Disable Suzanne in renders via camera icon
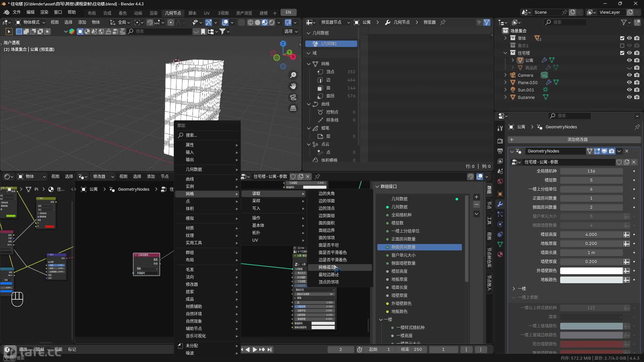Screen dimensions: 644x362 (x=637, y=97)
